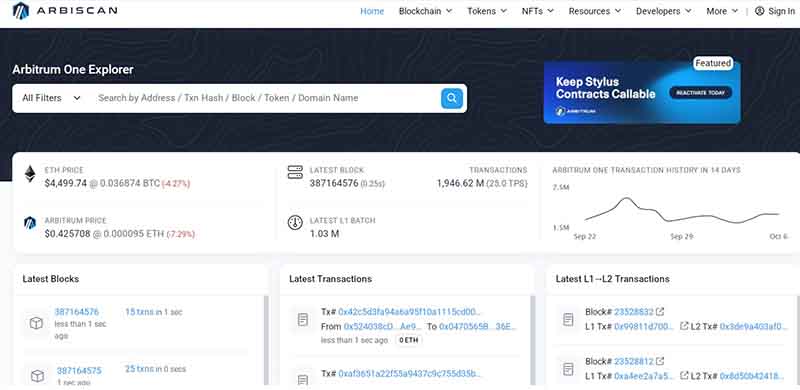This screenshot has height=390, width=800.
Task: Click the 14-day transaction history chart
Action: (x=682, y=210)
